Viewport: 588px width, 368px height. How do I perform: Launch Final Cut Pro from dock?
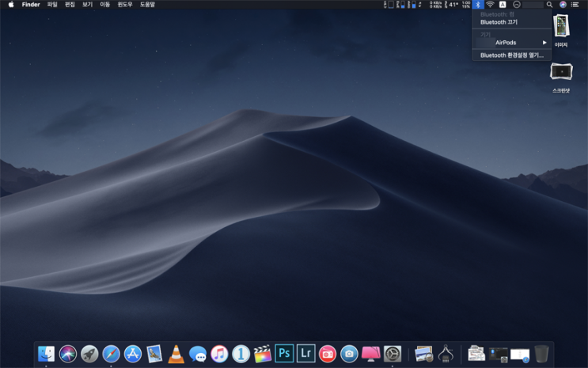coord(263,354)
